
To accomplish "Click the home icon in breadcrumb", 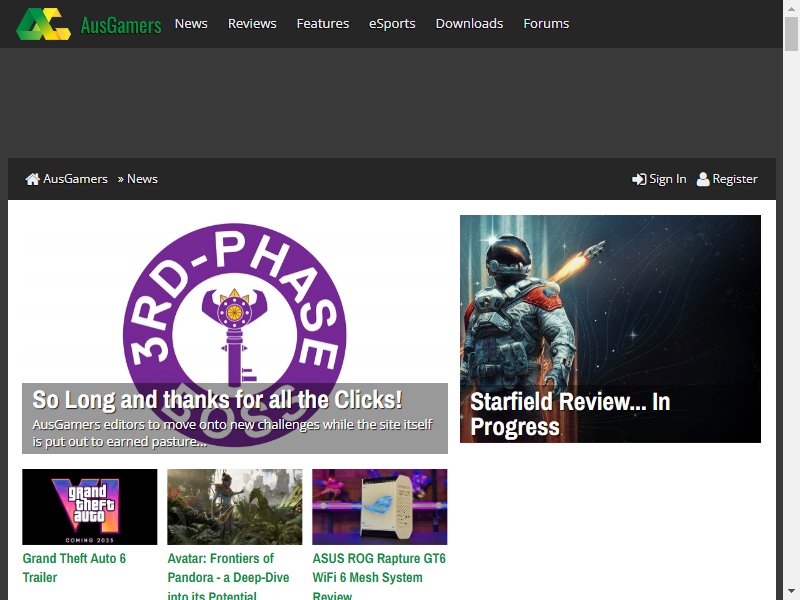I will [x=33, y=179].
